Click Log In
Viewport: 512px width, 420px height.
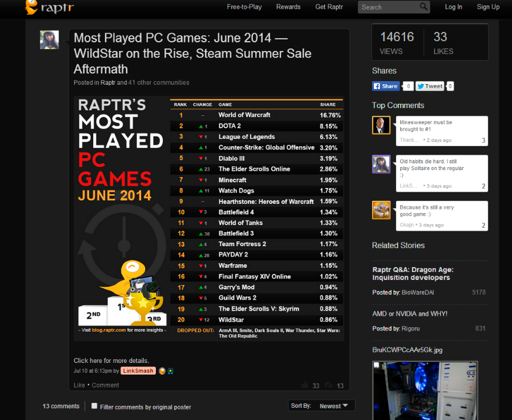(454, 7)
